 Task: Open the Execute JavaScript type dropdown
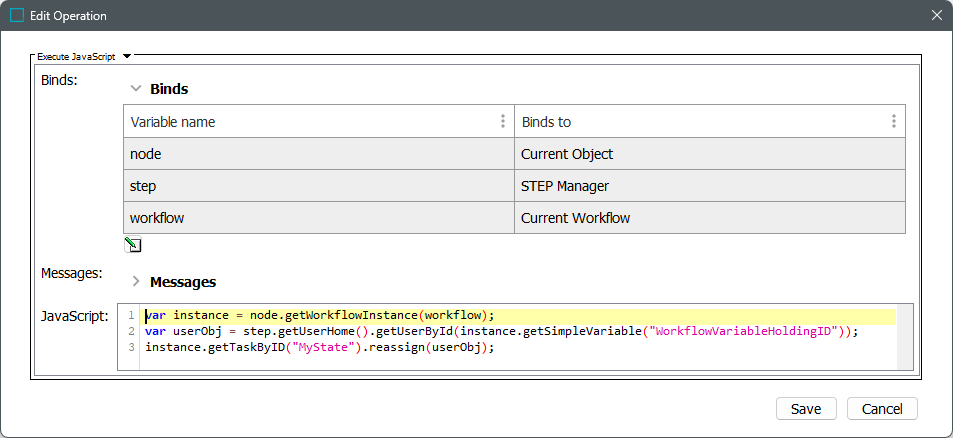pos(127,57)
